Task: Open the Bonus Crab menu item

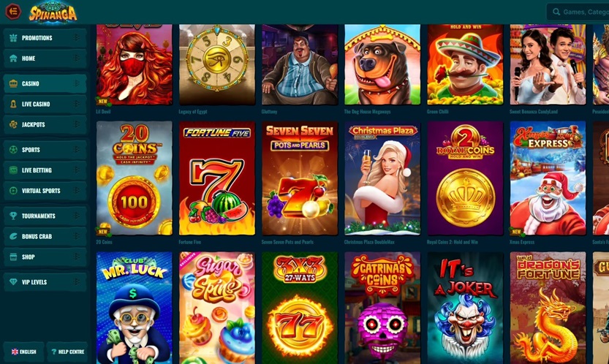Action: click(45, 236)
